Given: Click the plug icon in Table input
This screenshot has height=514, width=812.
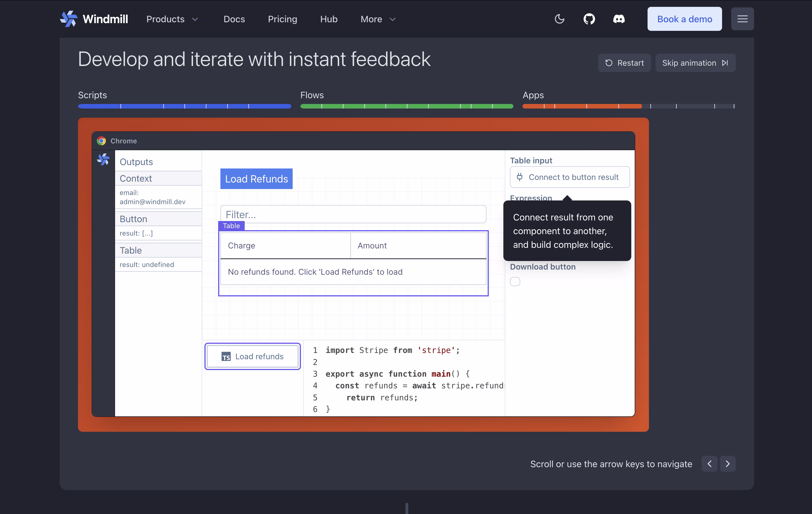Looking at the screenshot, I should [520, 177].
